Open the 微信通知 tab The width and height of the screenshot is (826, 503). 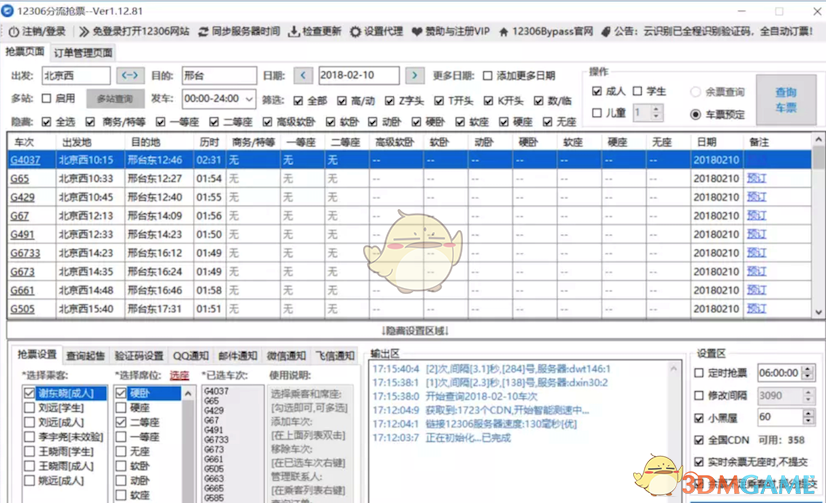tap(286, 356)
